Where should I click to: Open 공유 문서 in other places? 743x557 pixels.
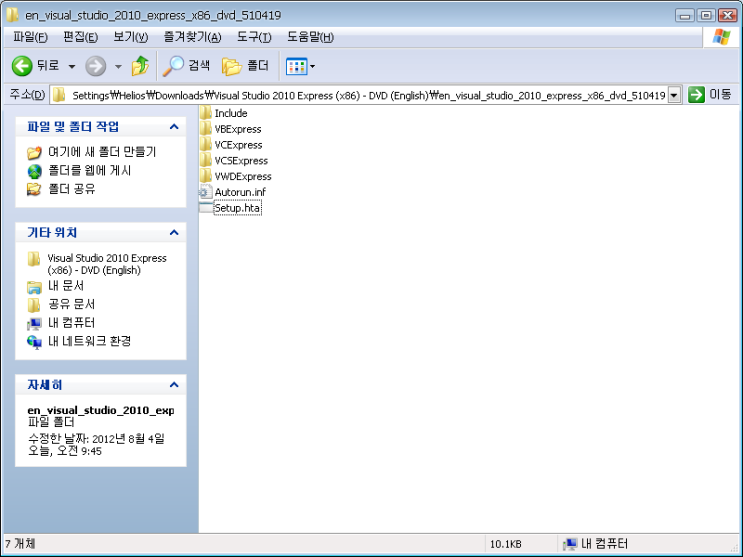pyautogui.click(x=72, y=304)
